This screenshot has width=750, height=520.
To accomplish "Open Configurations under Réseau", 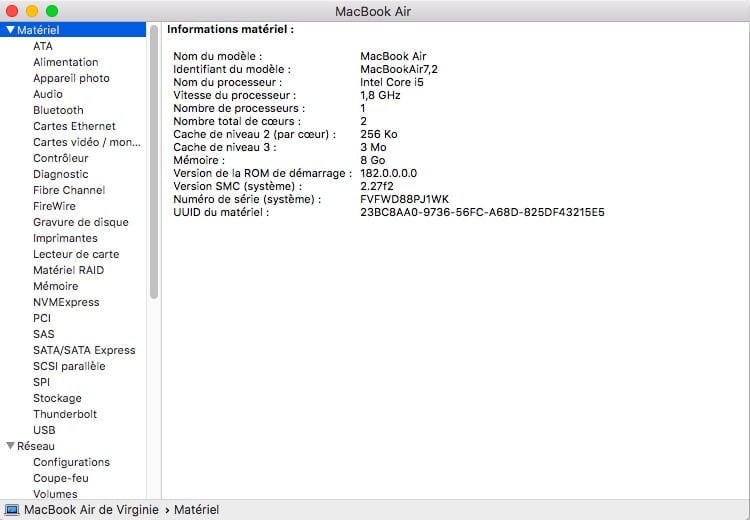I will (71, 462).
